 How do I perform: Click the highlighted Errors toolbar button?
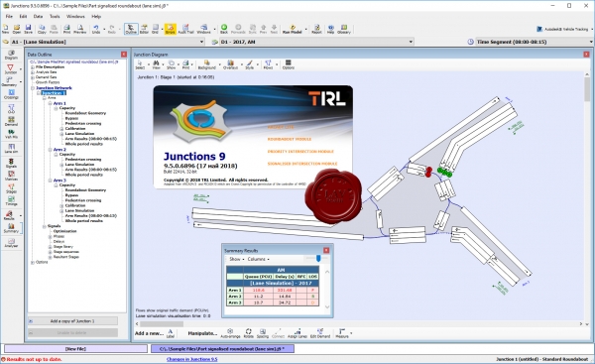click(170, 29)
